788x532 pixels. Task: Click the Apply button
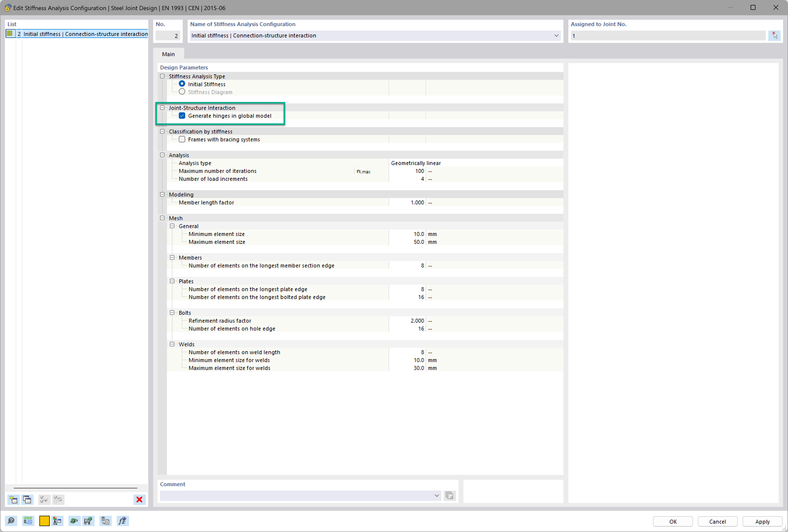point(762,521)
